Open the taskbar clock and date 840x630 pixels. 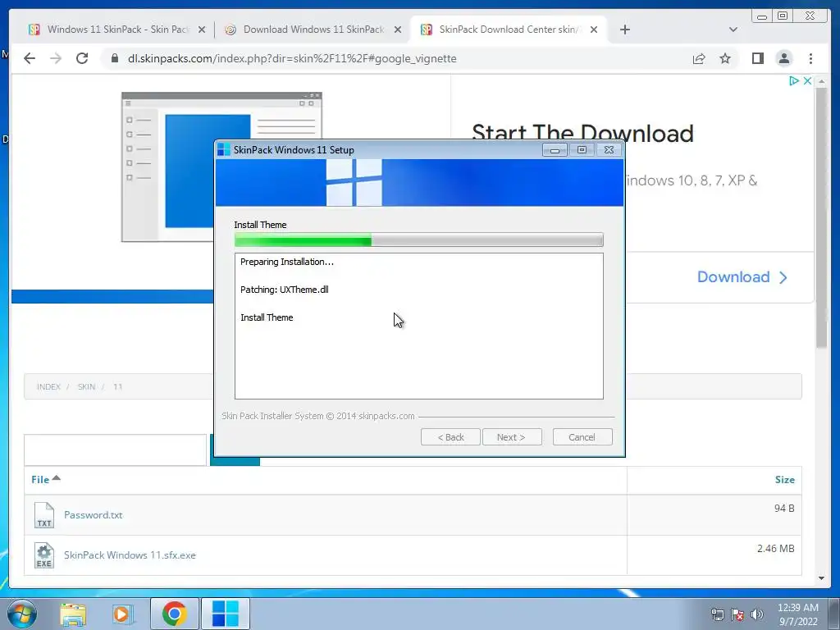pyautogui.click(x=798, y=614)
